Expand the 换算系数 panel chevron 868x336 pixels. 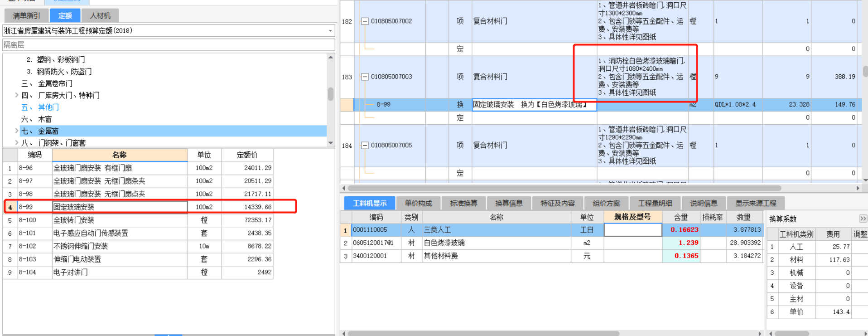click(x=863, y=219)
